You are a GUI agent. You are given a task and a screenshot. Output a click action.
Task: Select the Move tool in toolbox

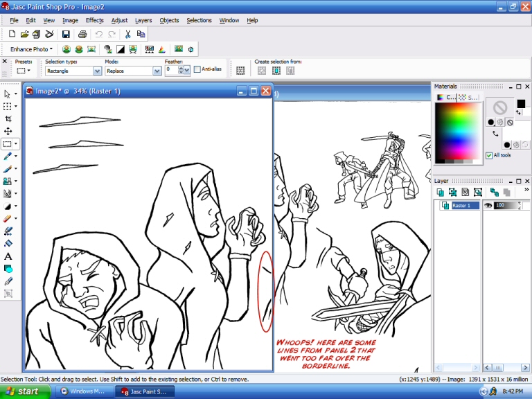tap(8, 131)
